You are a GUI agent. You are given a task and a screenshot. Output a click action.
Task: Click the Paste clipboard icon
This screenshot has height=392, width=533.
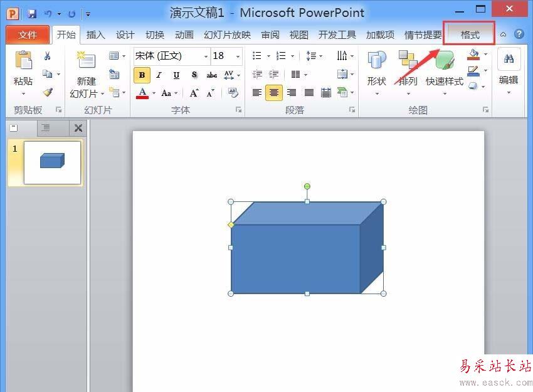(x=23, y=60)
